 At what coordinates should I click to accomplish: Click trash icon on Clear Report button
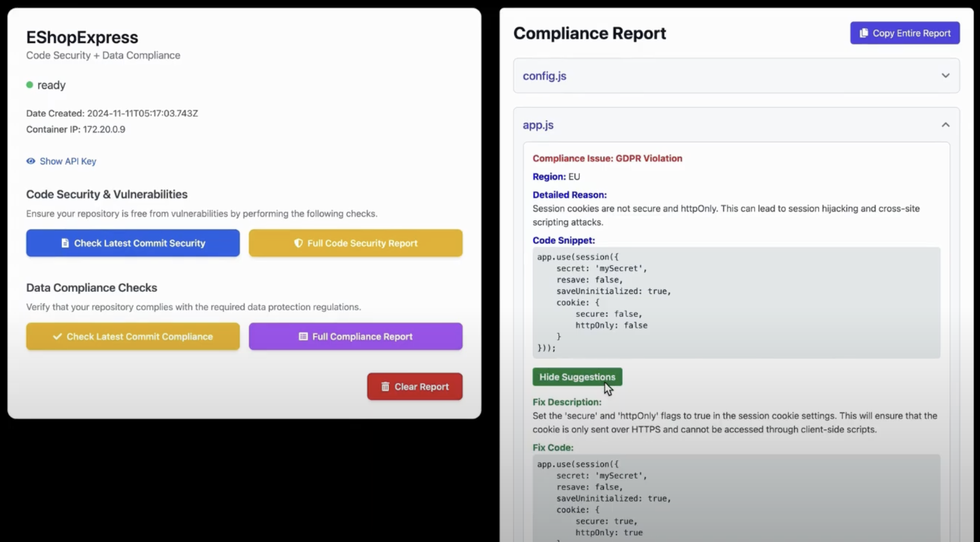pyautogui.click(x=385, y=386)
